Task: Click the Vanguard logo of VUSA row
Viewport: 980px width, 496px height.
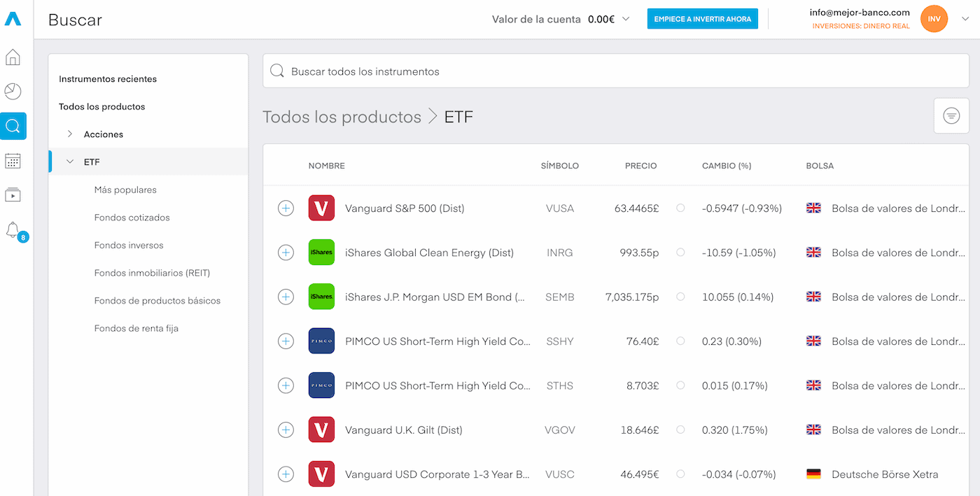Action: tap(321, 208)
